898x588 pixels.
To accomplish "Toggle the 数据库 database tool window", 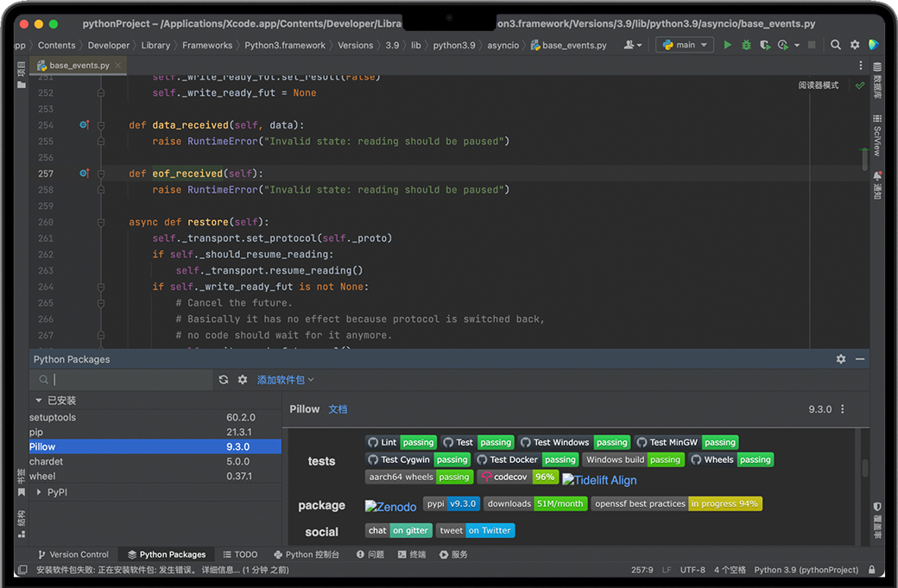I will (x=877, y=79).
